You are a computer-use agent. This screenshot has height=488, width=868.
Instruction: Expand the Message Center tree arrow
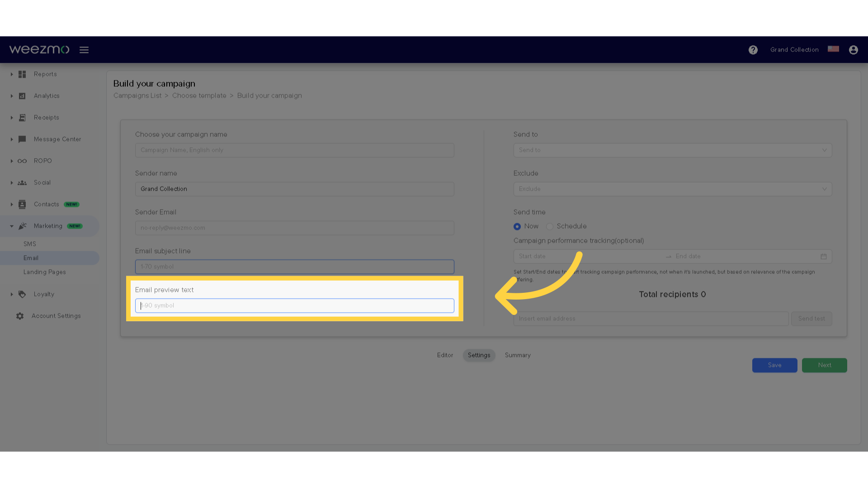12,139
